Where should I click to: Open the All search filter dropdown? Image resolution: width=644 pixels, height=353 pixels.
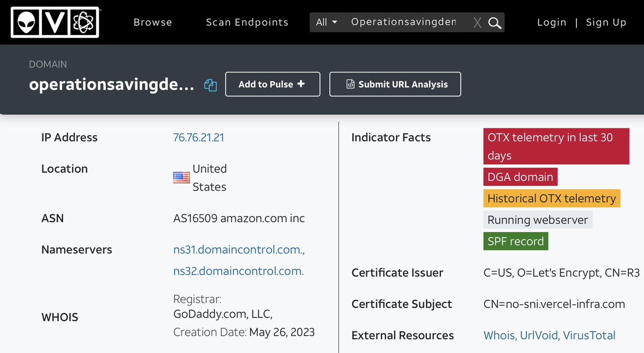[x=327, y=22]
